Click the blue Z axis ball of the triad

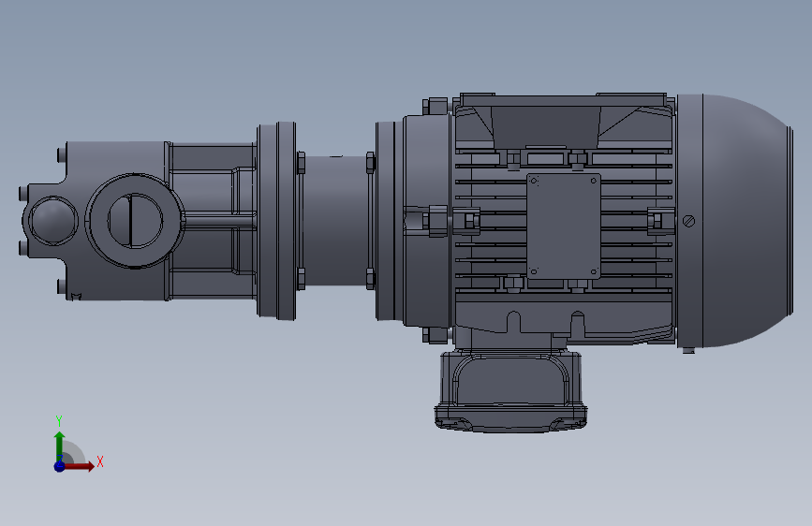click(x=59, y=466)
